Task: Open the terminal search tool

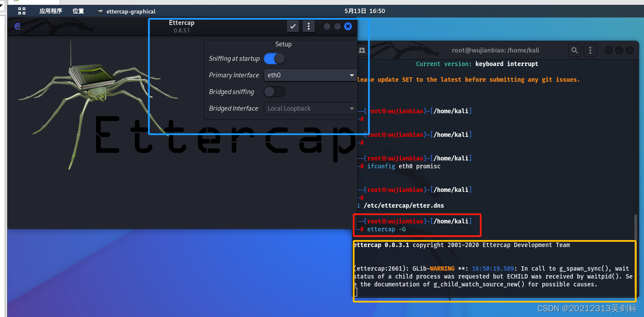Action: (x=575, y=50)
